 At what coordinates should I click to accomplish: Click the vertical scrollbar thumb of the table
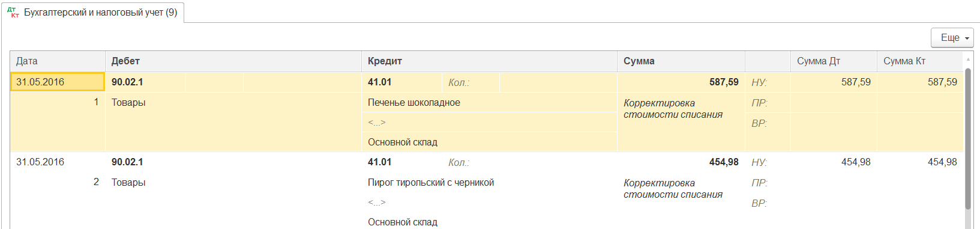(967, 139)
